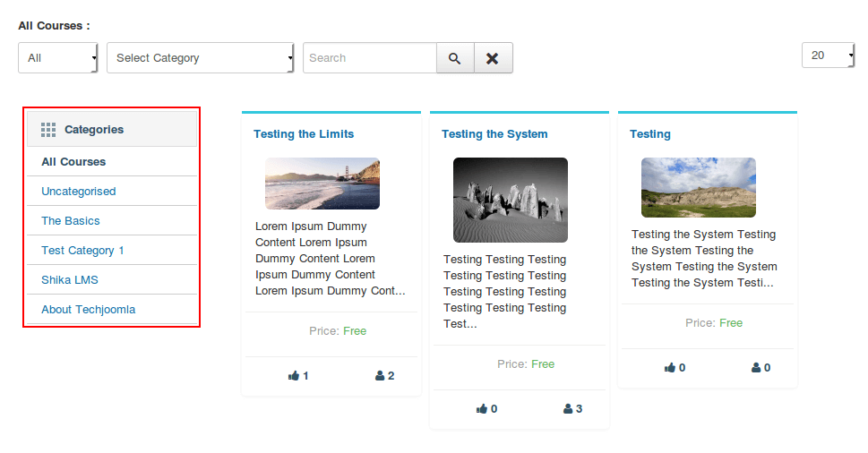The image size is (868, 453).
Task: Open The Basics category
Action: pyautogui.click(x=71, y=221)
